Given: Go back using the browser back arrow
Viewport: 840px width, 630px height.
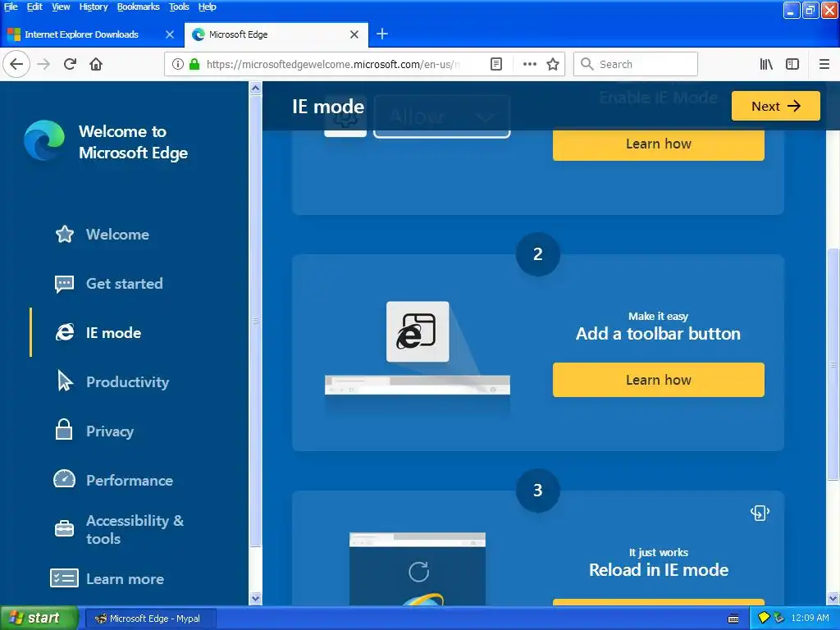Looking at the screenshot, I should tap(16, 64).
